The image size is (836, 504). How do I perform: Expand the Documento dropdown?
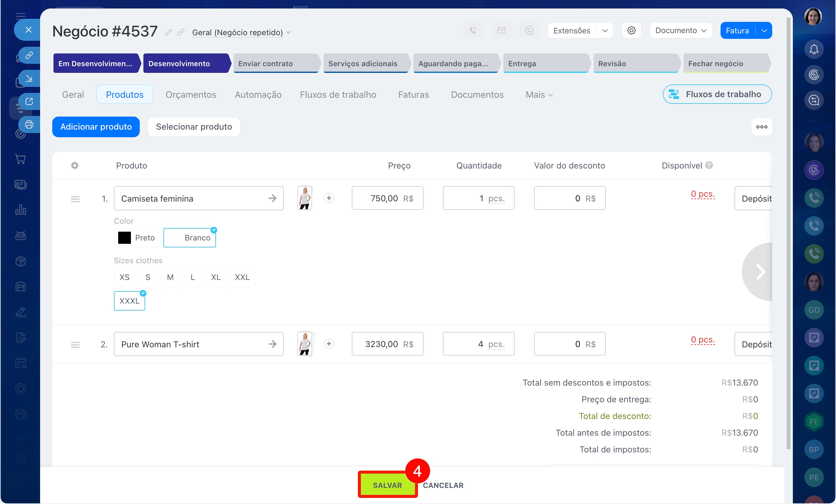(680, 31)
